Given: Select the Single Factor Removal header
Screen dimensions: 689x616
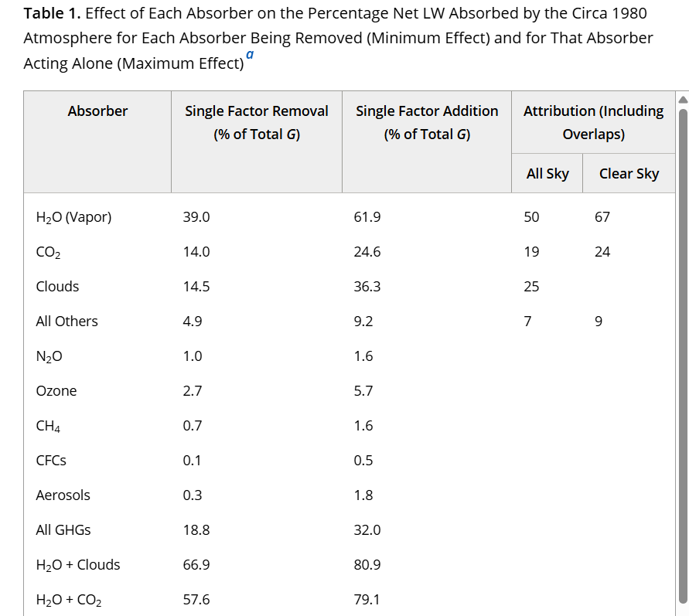Looking at the screenshot, I should tap(257, 122).
